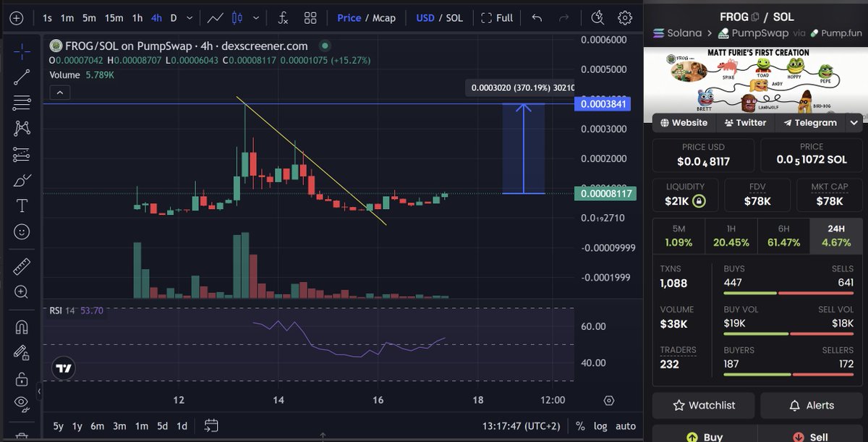Toggle magnet mode

pyautogui.click(x=22, y=327)
